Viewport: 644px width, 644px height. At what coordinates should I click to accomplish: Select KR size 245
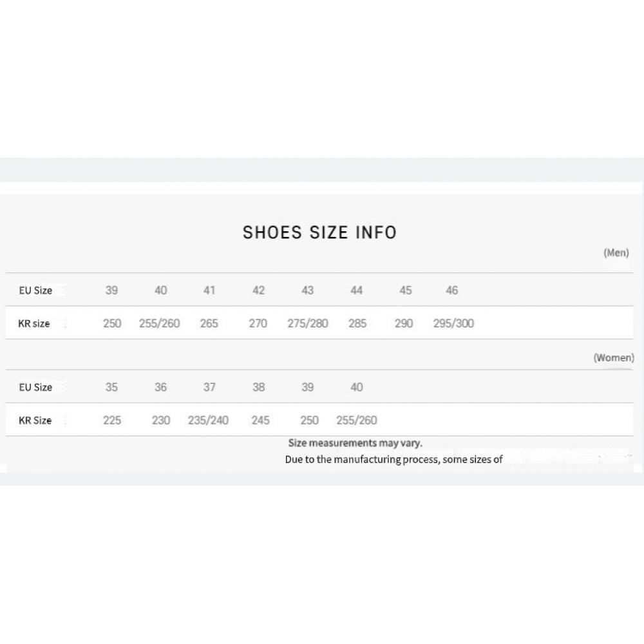260,421
